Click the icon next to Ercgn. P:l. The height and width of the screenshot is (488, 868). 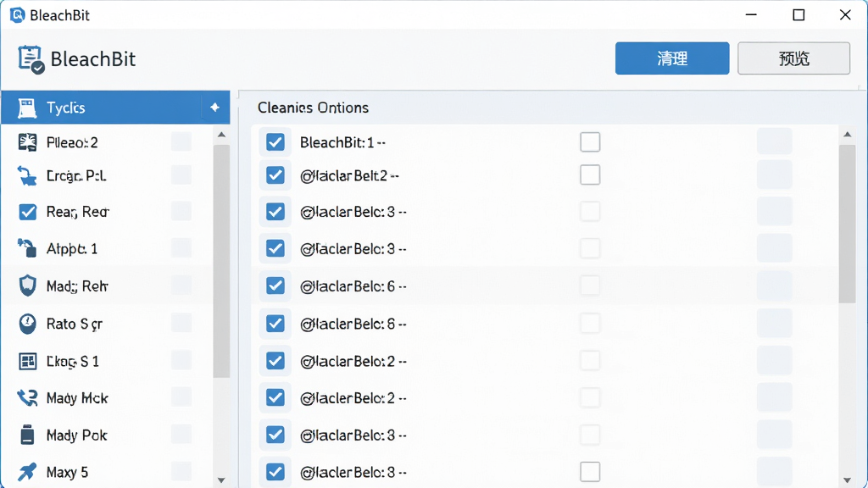[27, 176]
